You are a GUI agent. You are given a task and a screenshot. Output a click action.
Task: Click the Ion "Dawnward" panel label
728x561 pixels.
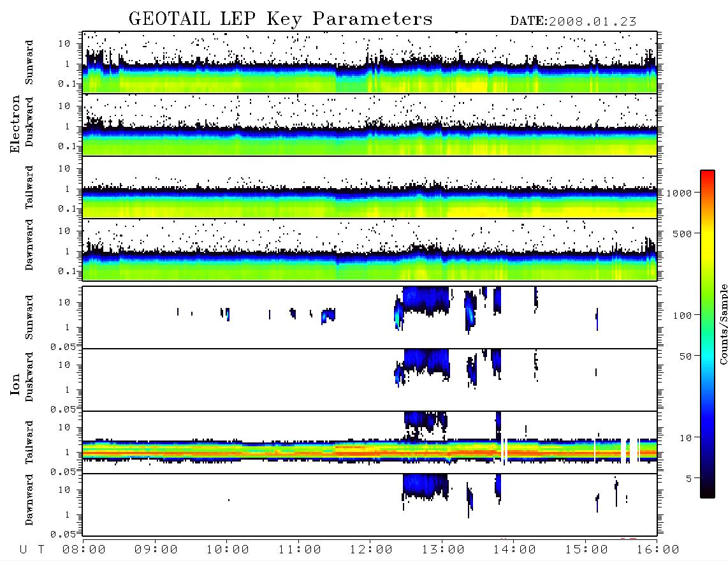pos(29,500)
